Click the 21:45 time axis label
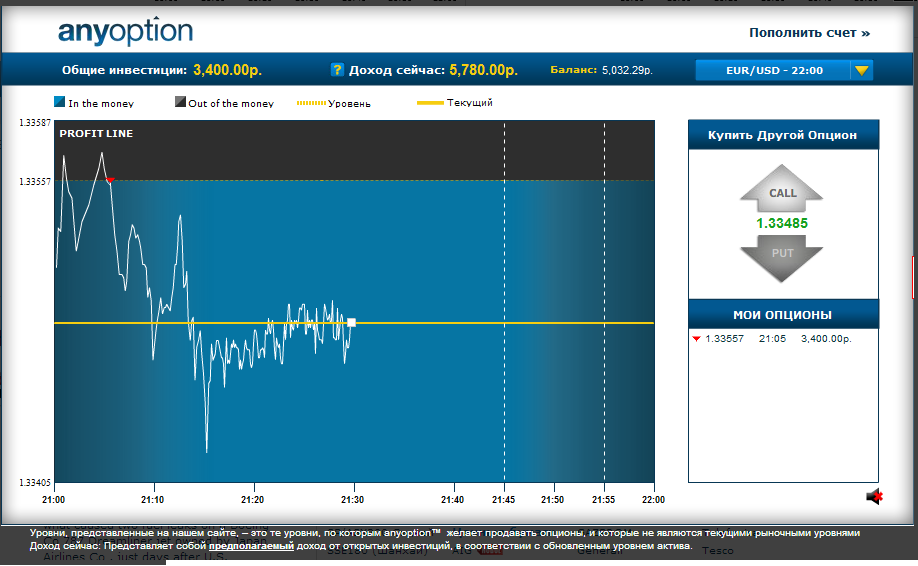This screenshot has width=918, height=566. pyautogui.click(x=503, y=499)
